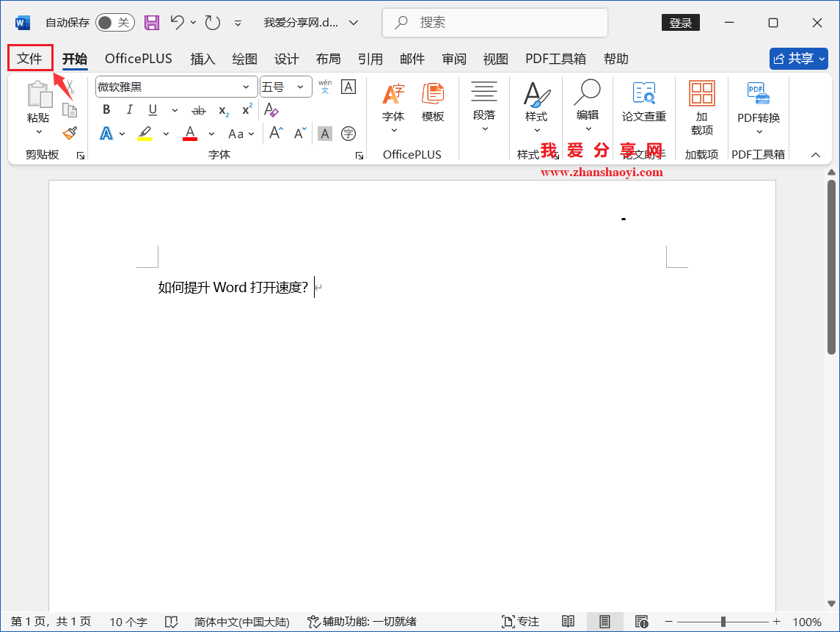Switch to the 设计 Design tab
Viewport: 840px width, 632px height.
(x=287, y=59)
